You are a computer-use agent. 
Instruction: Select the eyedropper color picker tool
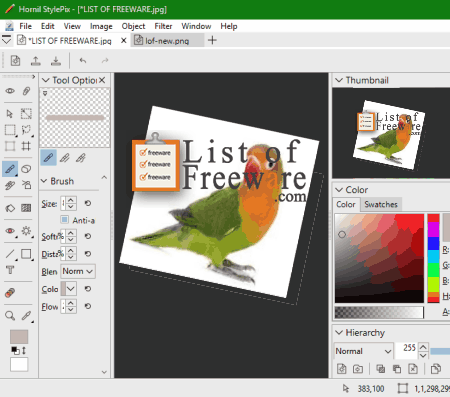coord(26,316)
